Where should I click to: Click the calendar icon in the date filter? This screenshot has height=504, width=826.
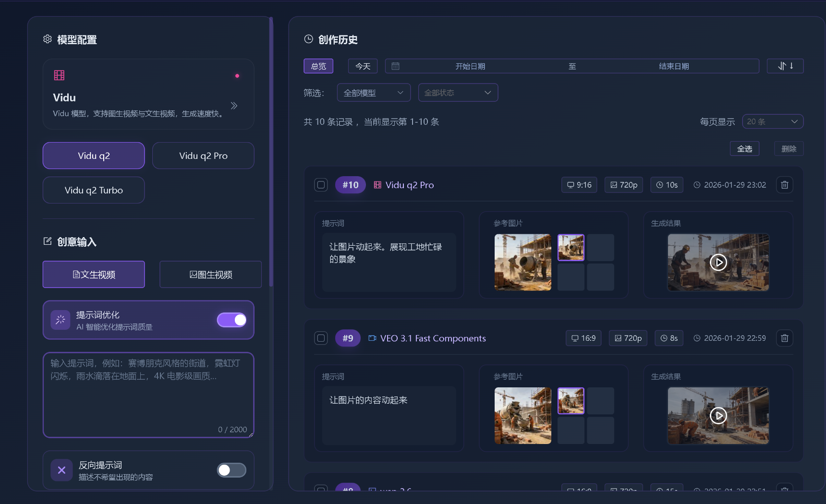(x=395, y=66)
